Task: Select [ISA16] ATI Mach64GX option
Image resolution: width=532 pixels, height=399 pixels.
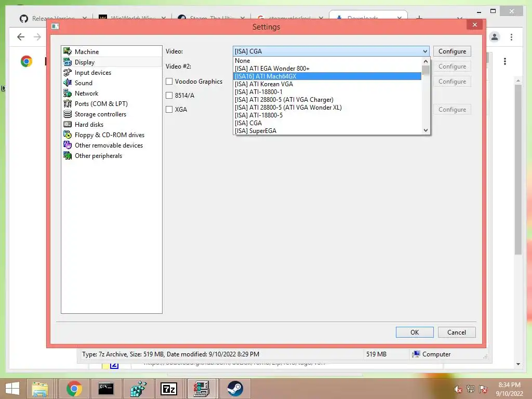Action: click(x=327, y=76)
